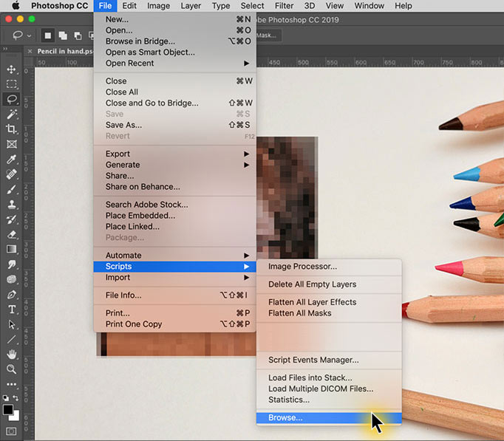Select the Gradient tool
This screenshot has width=504, height=441.
(12, 249)
